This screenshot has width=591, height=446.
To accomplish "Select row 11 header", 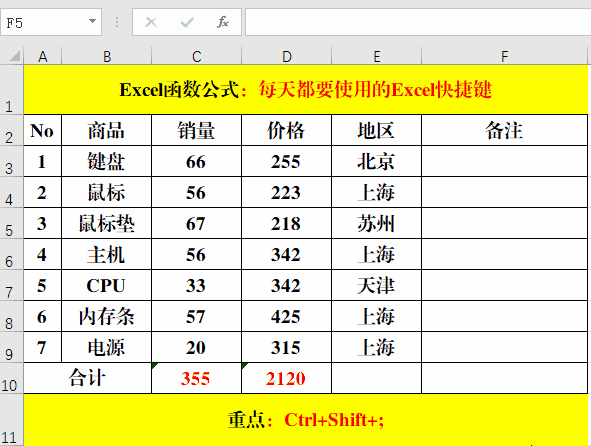I will click(11, 420).
